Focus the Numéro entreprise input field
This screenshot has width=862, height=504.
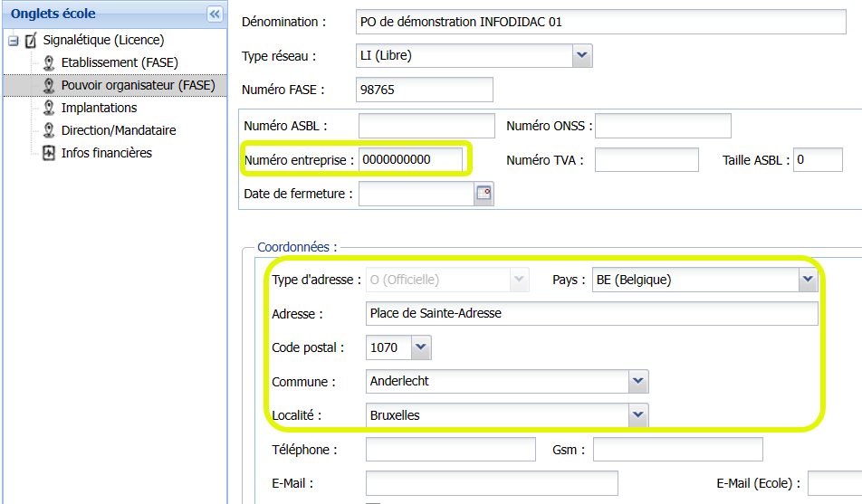(x=410, y=160)
